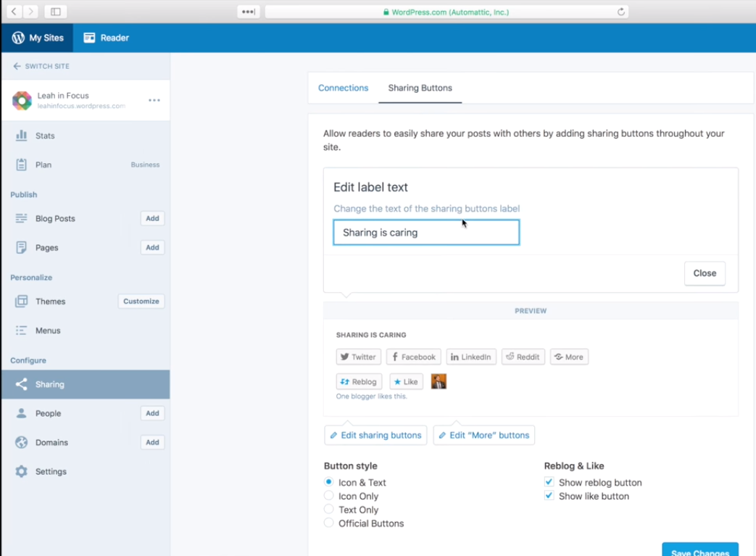Viewport: 756px width, 556px height.
Task: Click the People person icon in sidebar
Action: 21,413
